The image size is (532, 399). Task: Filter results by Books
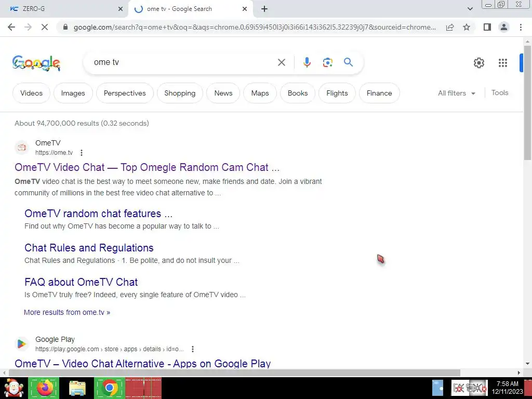pos(298,93)
